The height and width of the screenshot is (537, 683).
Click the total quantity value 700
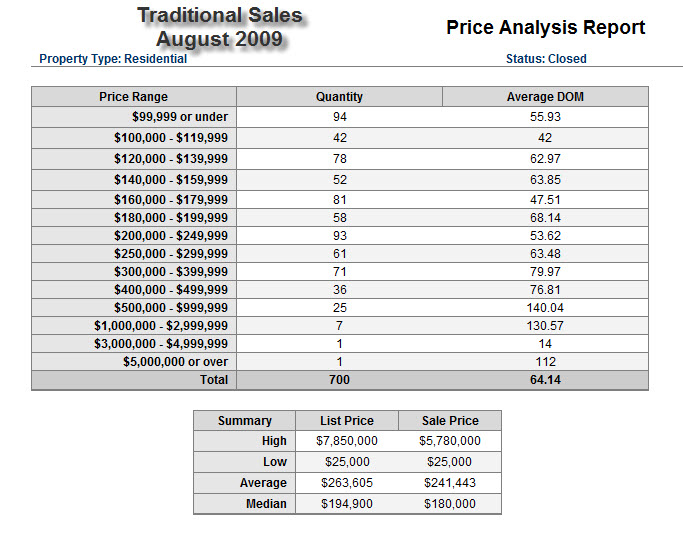pyautogui.click(x=339, y=380)
